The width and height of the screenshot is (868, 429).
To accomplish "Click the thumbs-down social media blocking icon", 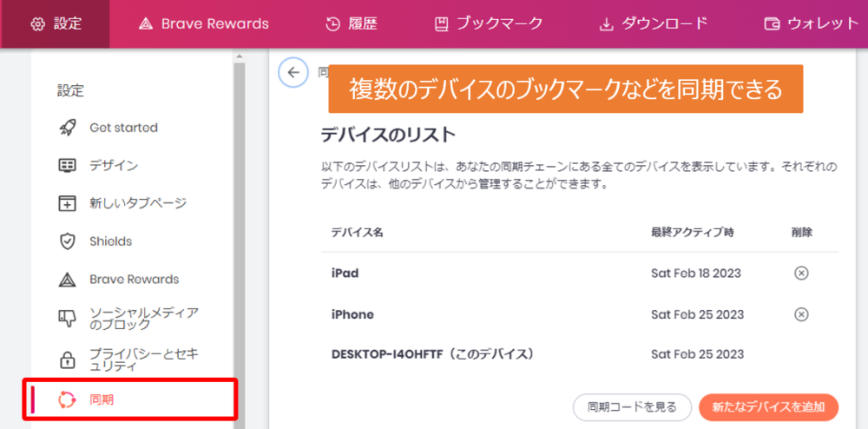I will 67,319.
